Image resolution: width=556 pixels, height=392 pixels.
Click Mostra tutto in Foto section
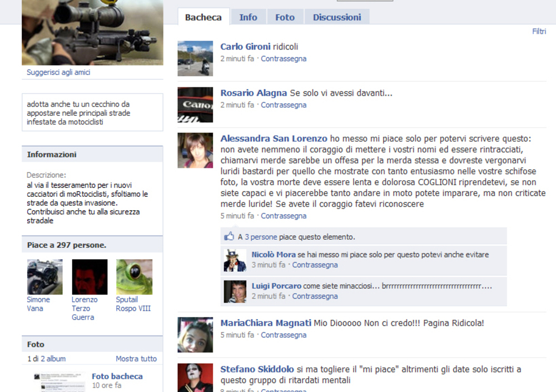tap(136, 359)
